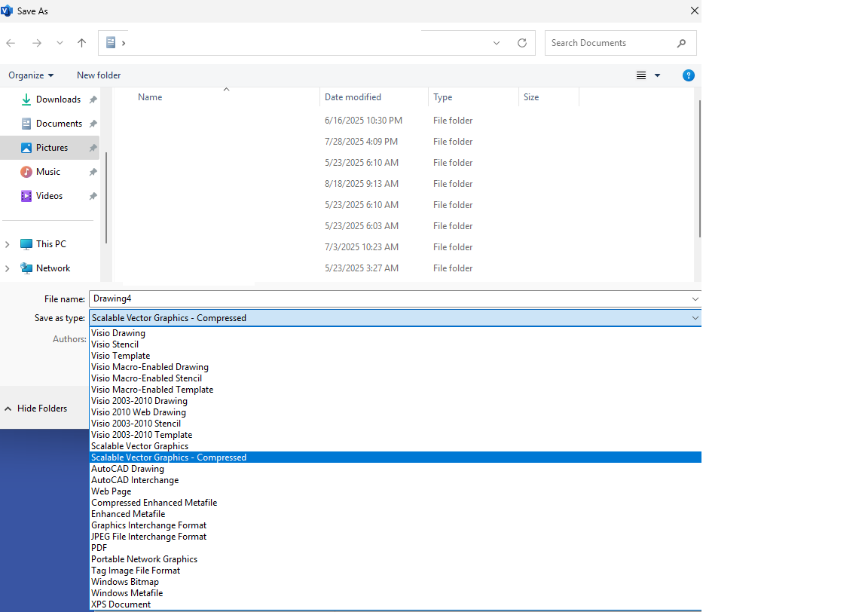Close the Save As dialog
868x612 pixels.
pos(694,11)
